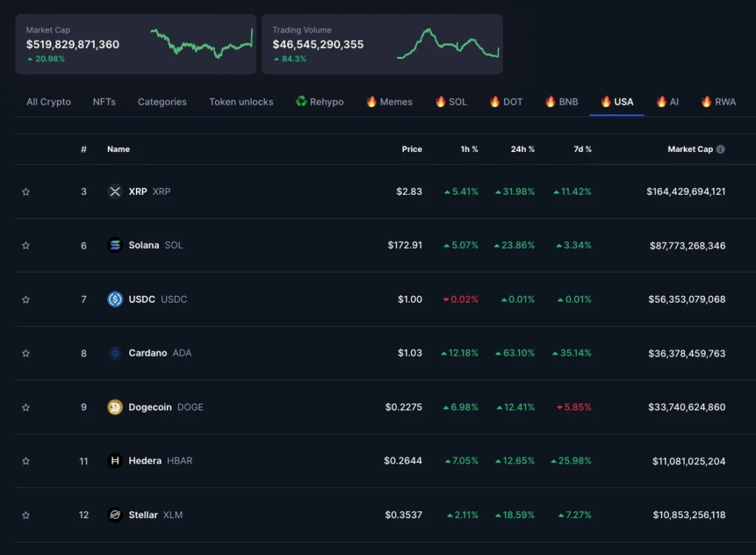Favorite Stellar using its star icon
756x555 pixels.
coord(26,515)
